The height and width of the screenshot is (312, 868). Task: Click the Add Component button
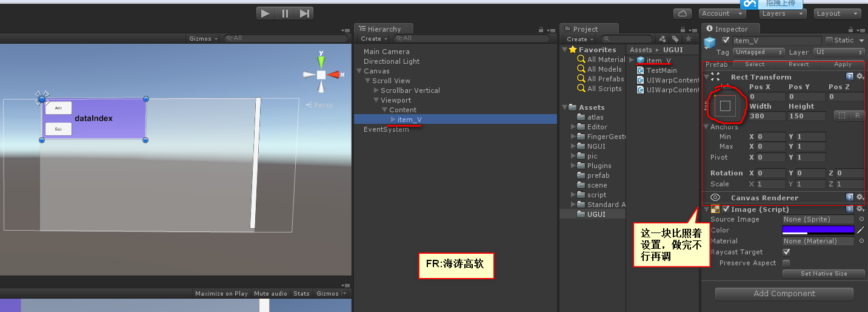784,294
